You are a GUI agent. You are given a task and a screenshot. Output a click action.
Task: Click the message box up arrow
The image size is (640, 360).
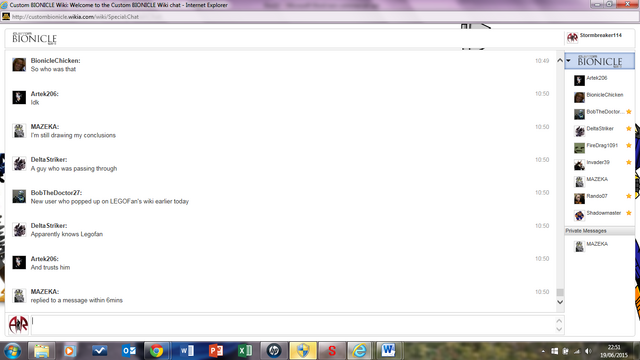pyautogui.click(x=559, y=321)
